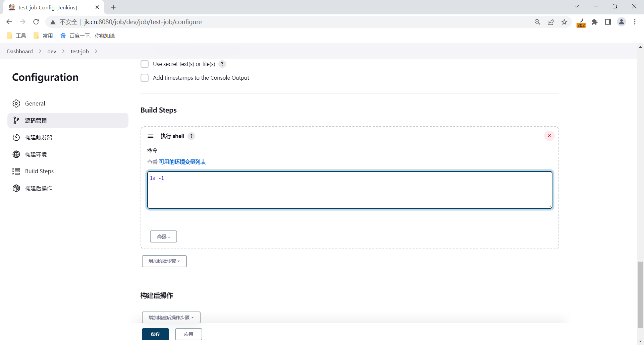Open the 常用 bookmarks folder

tap(43, 36)
